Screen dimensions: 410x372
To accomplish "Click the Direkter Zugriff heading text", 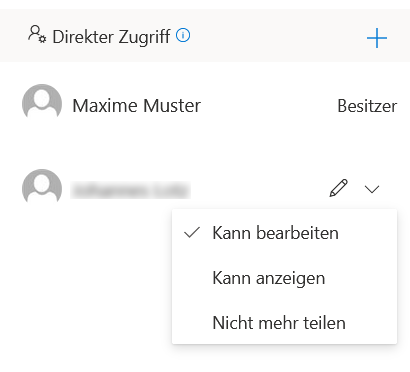I will [111, 37].
